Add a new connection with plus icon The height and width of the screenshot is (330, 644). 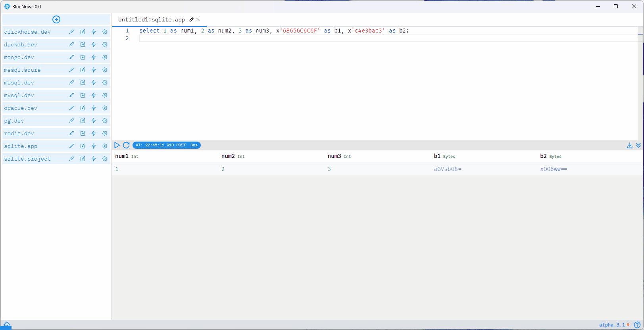(56, 19)
